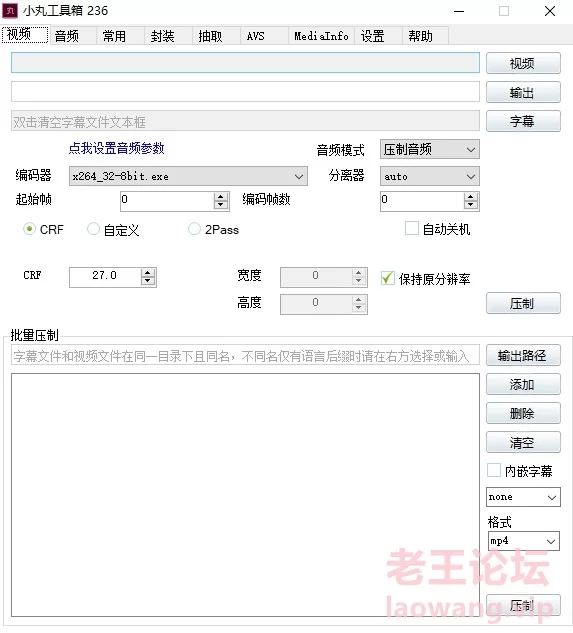Tick the 内嵌字幕 checkbox

tap(494, 470)
